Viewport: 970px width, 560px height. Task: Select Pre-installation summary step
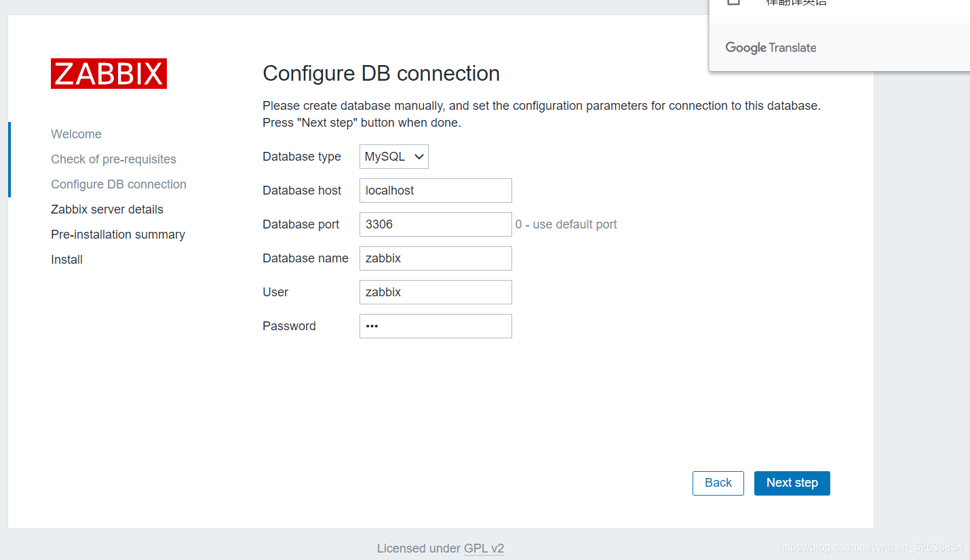click(x=118, y=235)
